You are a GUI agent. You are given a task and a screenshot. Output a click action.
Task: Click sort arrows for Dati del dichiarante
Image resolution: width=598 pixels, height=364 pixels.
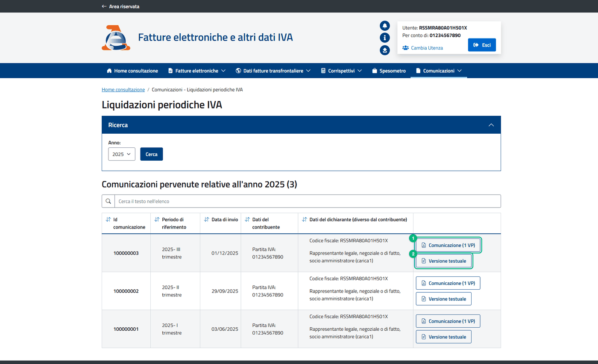click(x=305, y=220)
